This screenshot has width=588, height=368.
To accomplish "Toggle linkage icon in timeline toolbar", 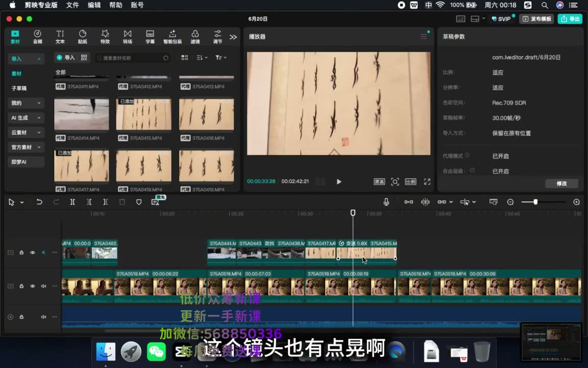I will (442, 202).
